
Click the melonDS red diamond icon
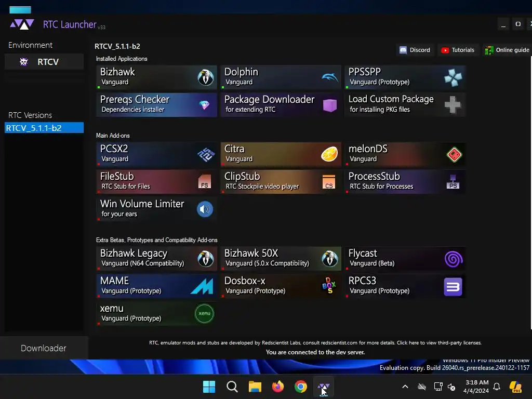coord(454,155)
